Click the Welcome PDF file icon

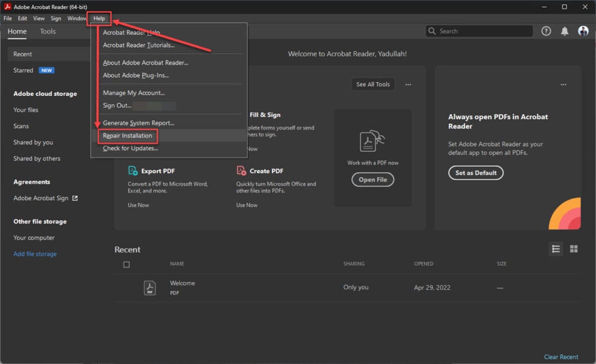[150, 288]
